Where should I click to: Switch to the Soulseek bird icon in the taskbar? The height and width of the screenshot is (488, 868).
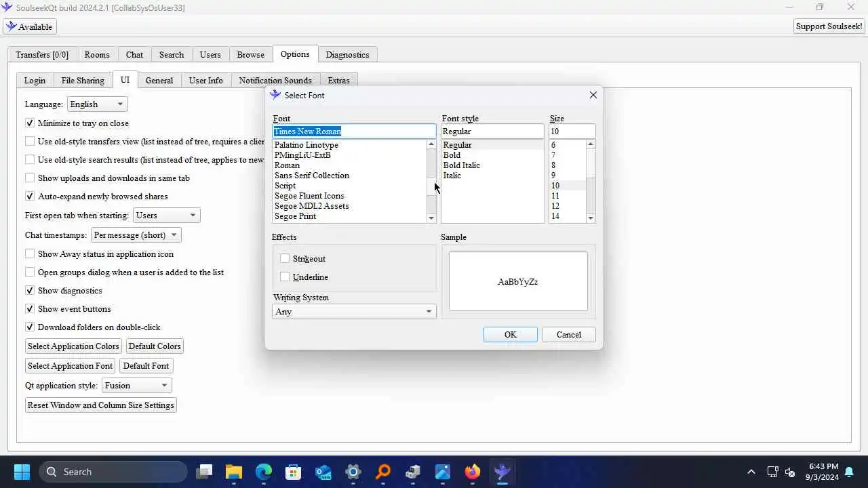502,472
